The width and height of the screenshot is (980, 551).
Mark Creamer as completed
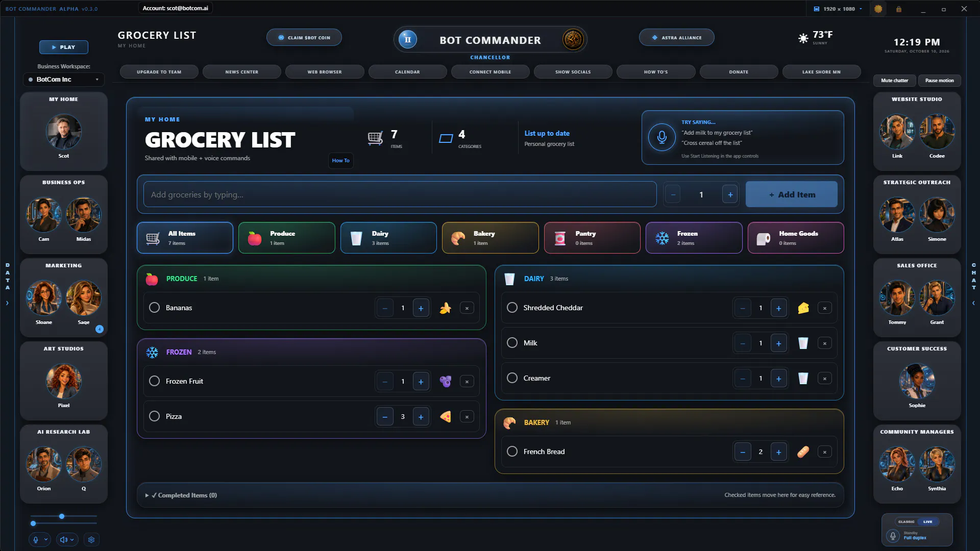pos(512,378)
